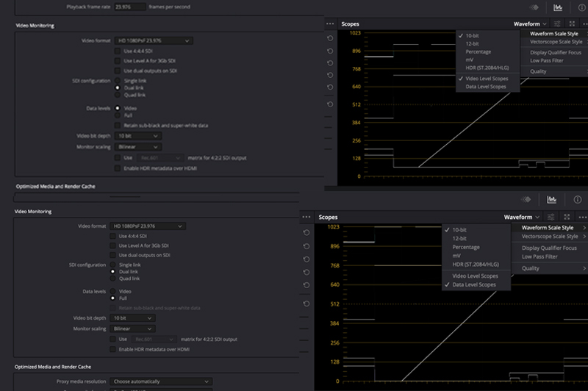Select Single link in lower panel
This screenshot has width=588, height=391.
click(x=112, y=265)
